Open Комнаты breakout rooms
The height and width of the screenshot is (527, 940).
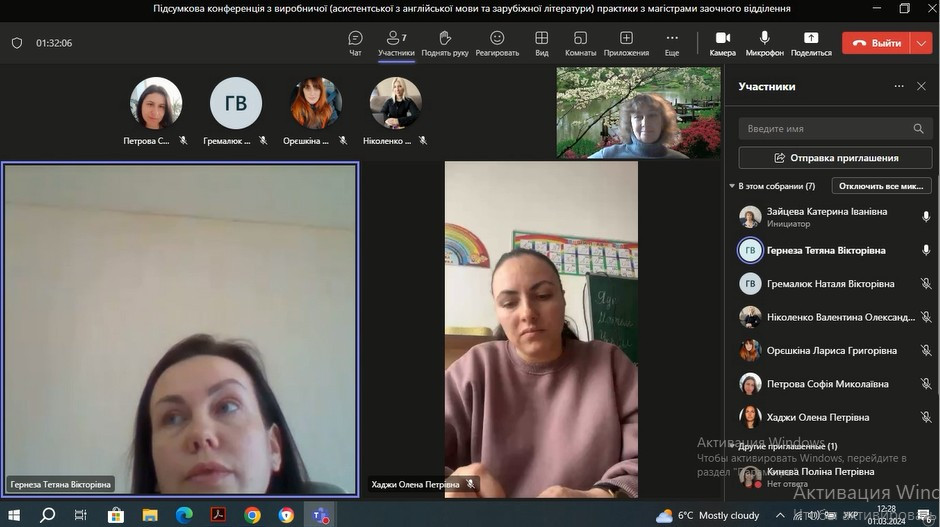point(580,43)
